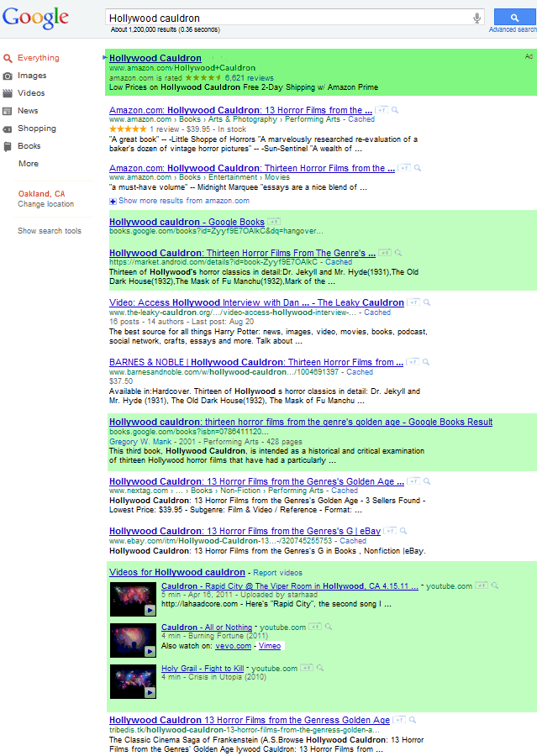
Task: Open the Advanced search link
Action: [x=513, y=29]
